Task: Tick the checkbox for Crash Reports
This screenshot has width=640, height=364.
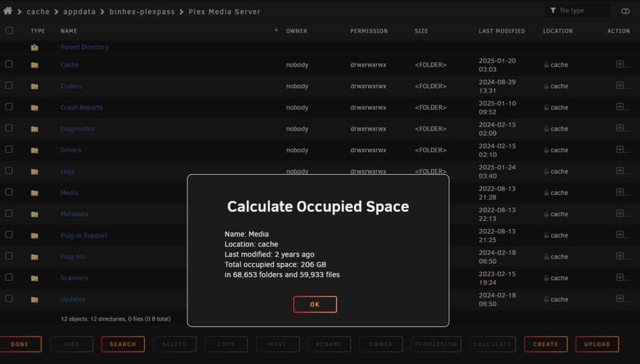Action: [9, 107]
